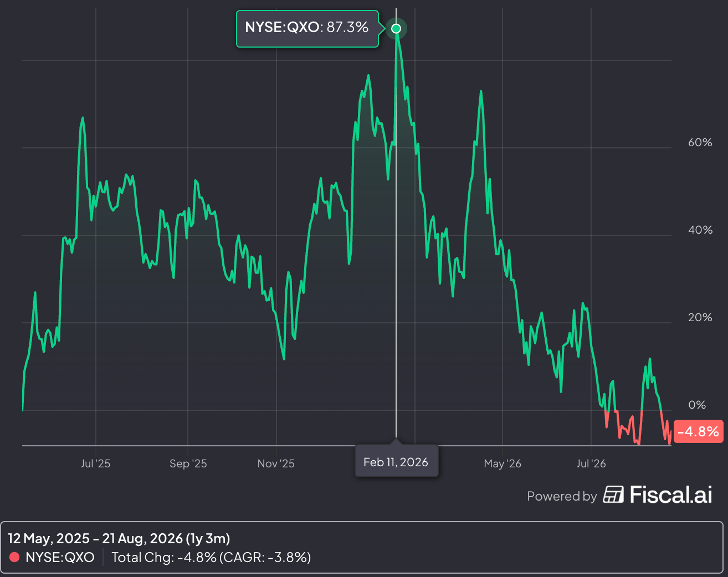Click the 20% y-axis label
Screen dimensions: 728x577
point(700,317)
